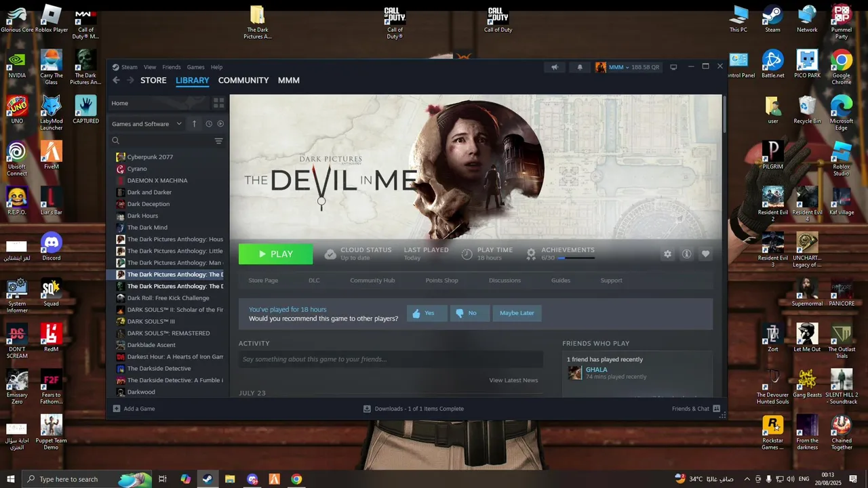
Task: Open friend GHALA in Friends Who Play
Action: pyautogui.click(x=596, y=370)
